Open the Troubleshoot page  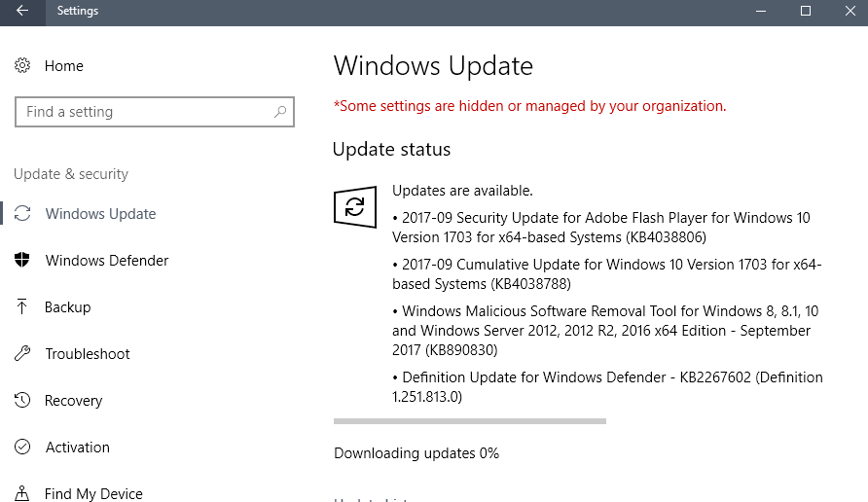88,354
